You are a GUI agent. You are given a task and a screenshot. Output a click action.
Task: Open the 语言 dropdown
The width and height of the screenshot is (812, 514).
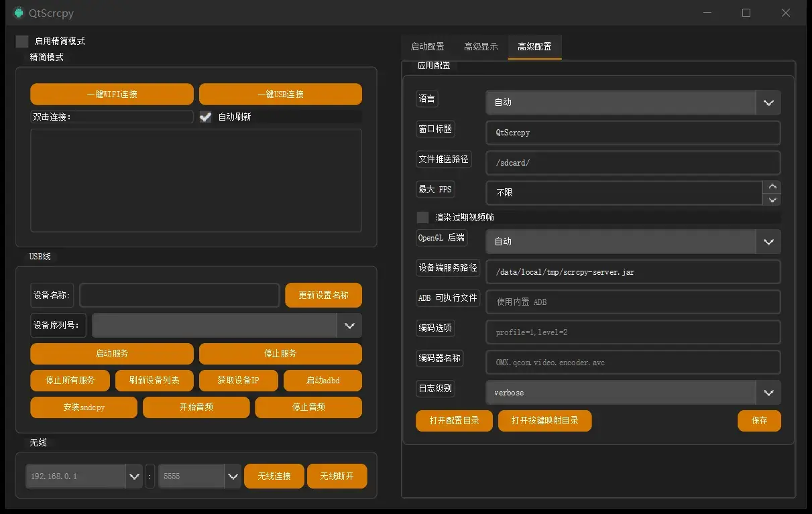(633, 103)
